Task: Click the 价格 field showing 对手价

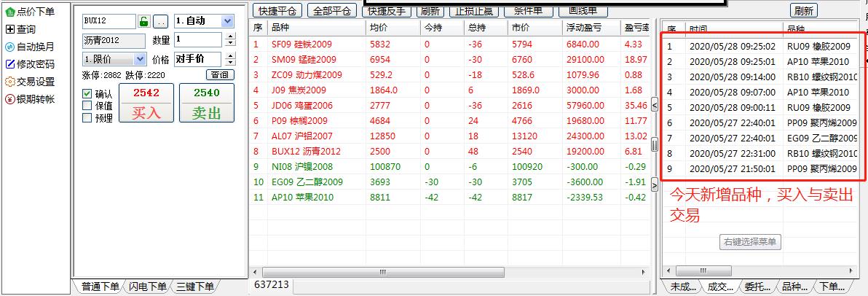Action: (197, 59)
